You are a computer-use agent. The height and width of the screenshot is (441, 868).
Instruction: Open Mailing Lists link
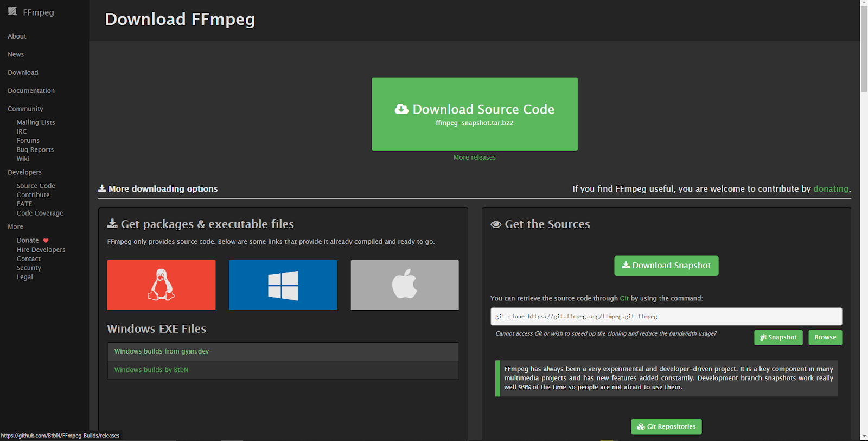point(36,122)
